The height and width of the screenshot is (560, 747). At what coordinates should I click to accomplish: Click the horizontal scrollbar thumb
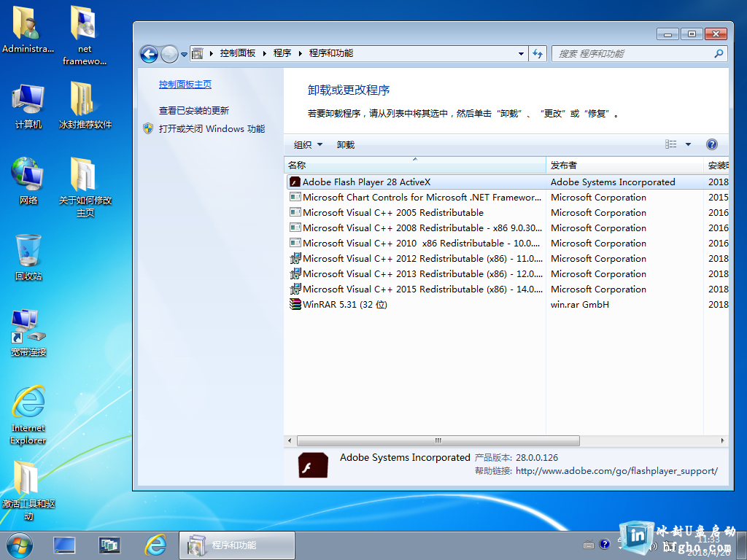(438, 440)
